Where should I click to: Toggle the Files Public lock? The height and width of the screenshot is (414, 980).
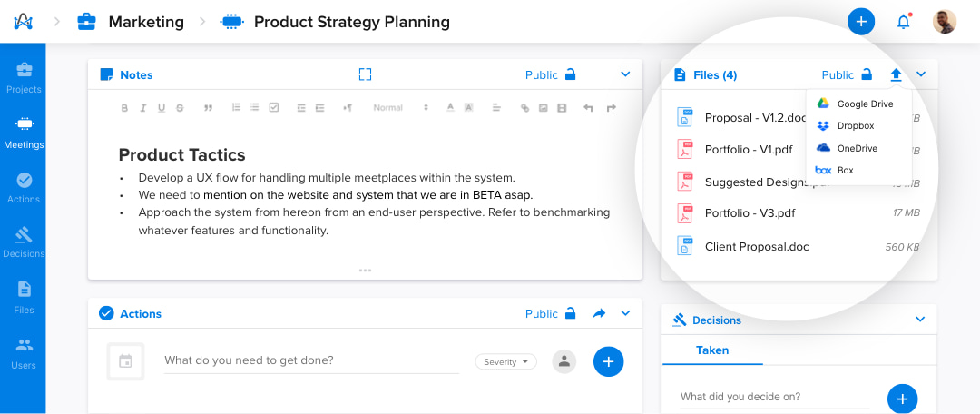point(867,74)
